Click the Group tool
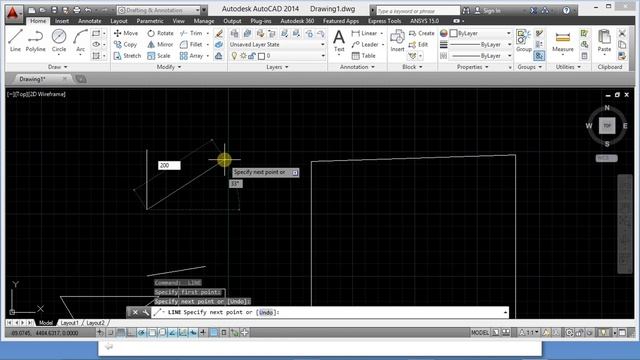Image resolution: width=640 pixels, height=360 pixels. pos(524,41)
